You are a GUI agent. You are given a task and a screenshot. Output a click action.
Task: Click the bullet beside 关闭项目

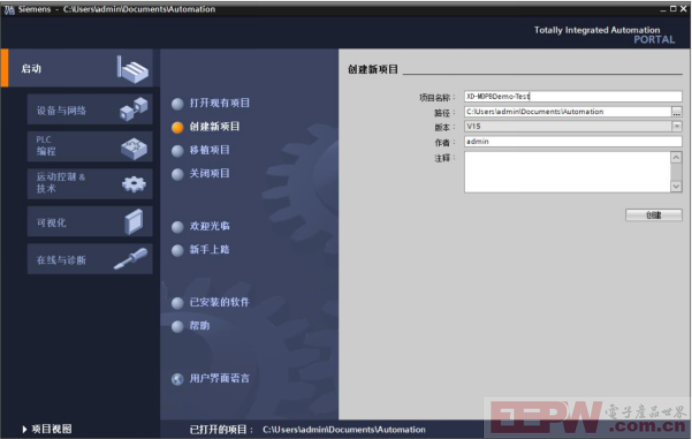177,174
